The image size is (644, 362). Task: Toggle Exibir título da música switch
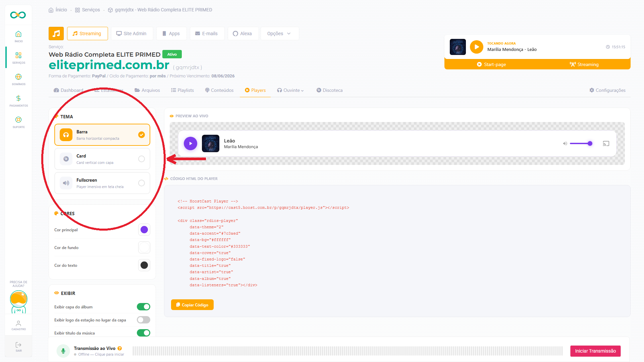(x=144, y=333)
